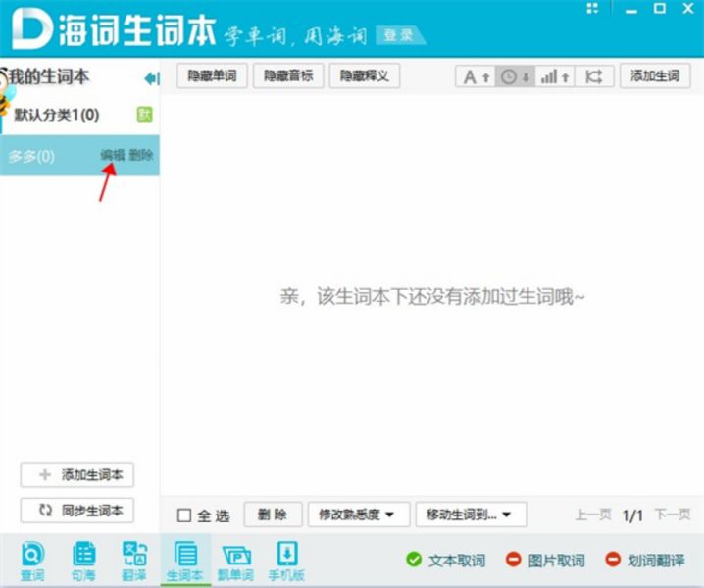This screenshot has height=588, width=704.
Task: Open 飘单词 floating words tab
Action: click(235, 562)
